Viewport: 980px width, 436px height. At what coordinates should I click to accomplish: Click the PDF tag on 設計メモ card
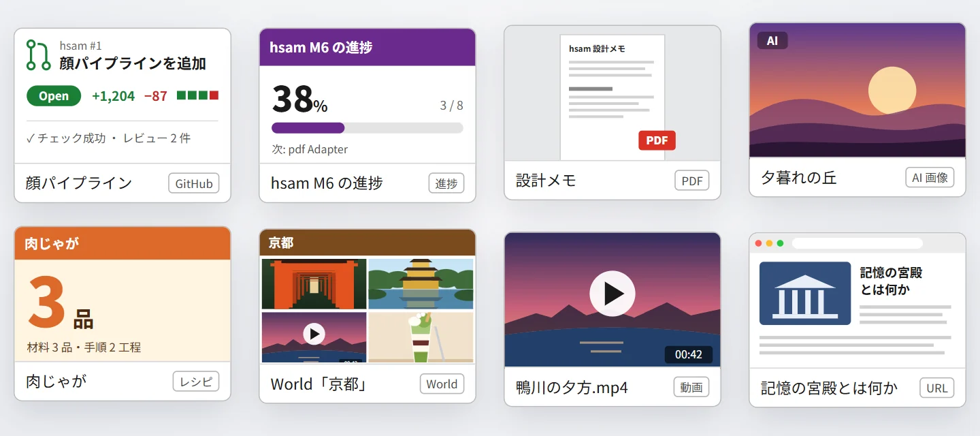point(692,181)
